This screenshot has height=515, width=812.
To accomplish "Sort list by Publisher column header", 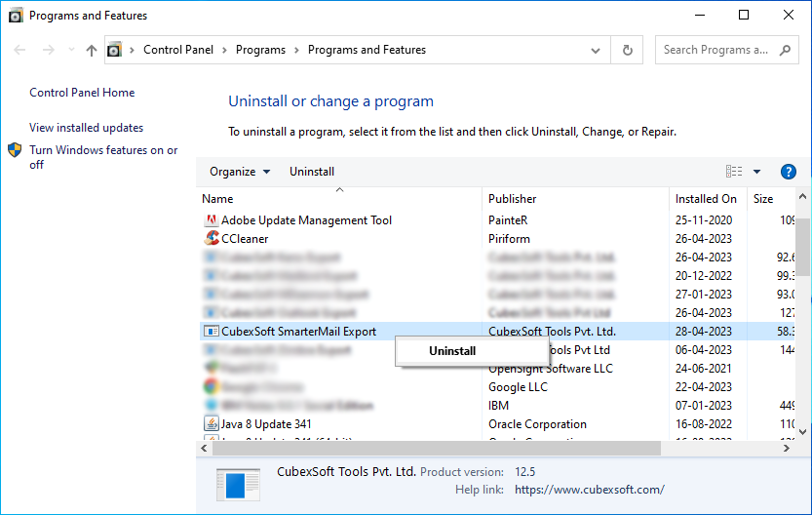I will [x=513, y=199].
